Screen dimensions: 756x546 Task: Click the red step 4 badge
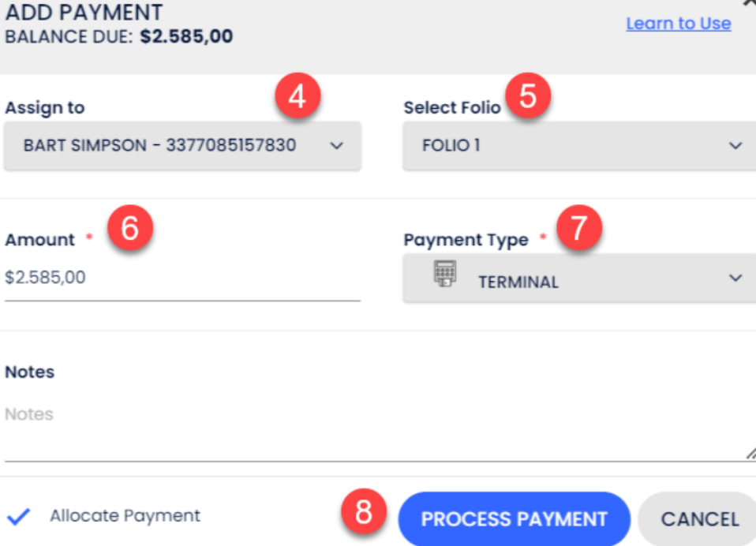(297, 99)
